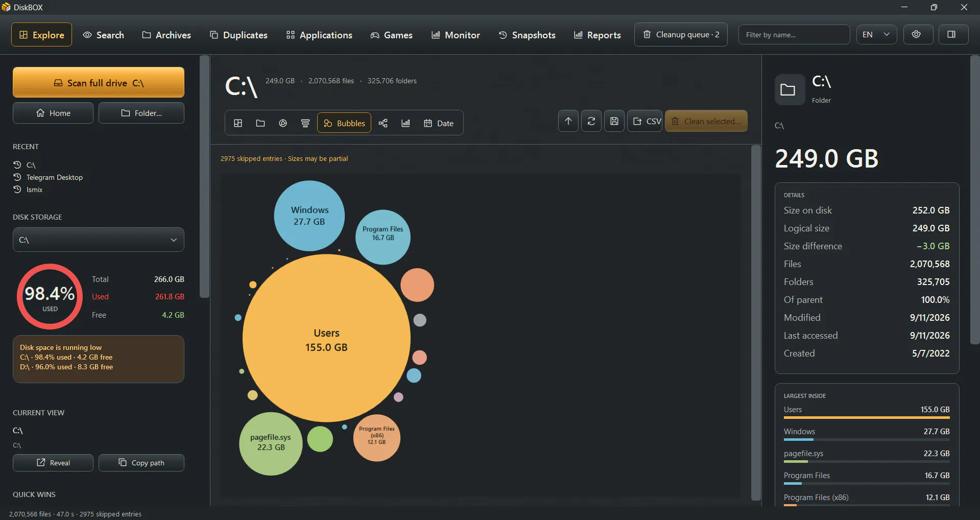The width and height of the screenshot is (980, 520).
Task: Focus the Filter by name field
Action: (x=794, y=35)
